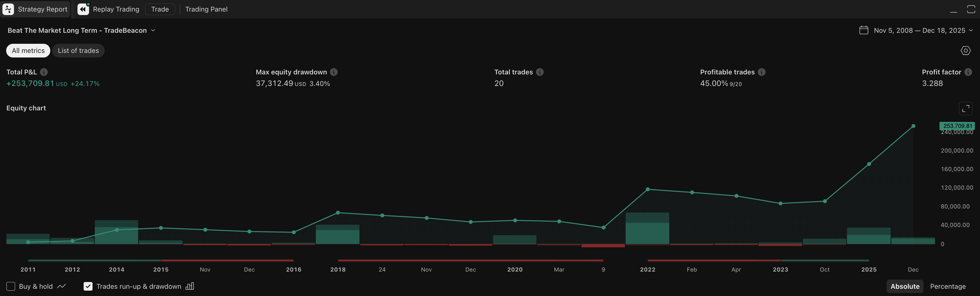Switch chart to Percentage mode
This screenshot has width=980, height=296.
coord(948,286)
